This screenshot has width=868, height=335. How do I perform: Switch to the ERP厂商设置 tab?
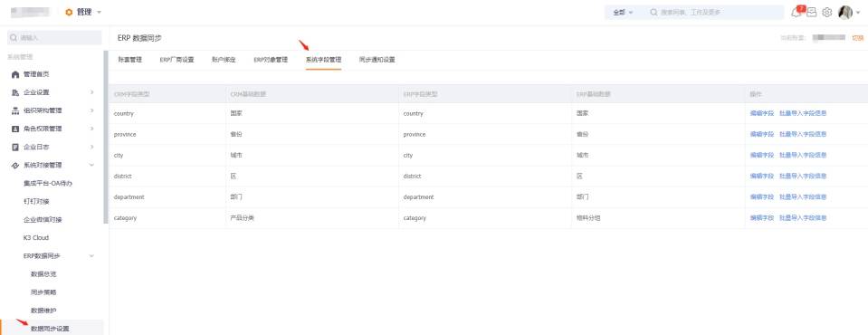[x=176, y=60]
